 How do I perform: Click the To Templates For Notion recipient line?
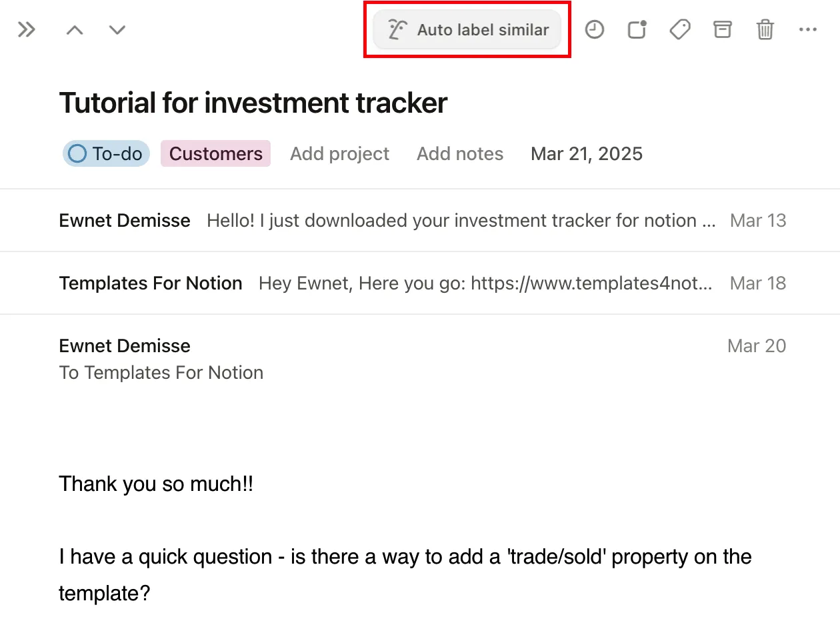pyautogui.click(x=161, y=372)
